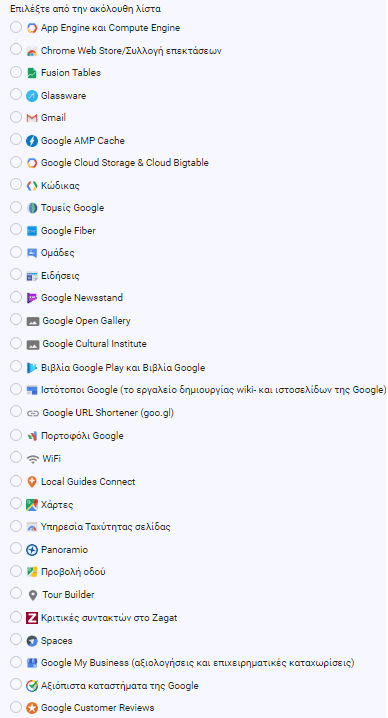This screenshot has width=388, height=718.
Task: Select the Google Fiber radio button
Action: tap(16, 228)
